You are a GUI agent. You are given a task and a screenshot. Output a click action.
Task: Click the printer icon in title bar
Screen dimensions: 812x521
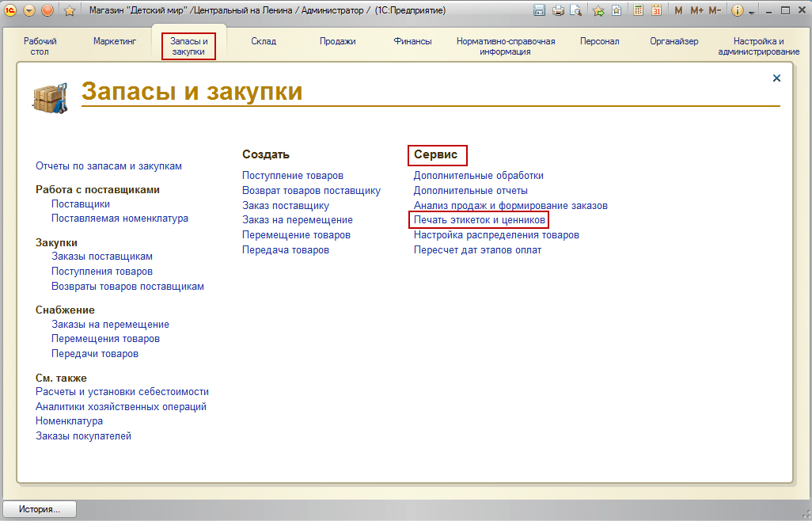pyautogui.click(x=558, y=10)
